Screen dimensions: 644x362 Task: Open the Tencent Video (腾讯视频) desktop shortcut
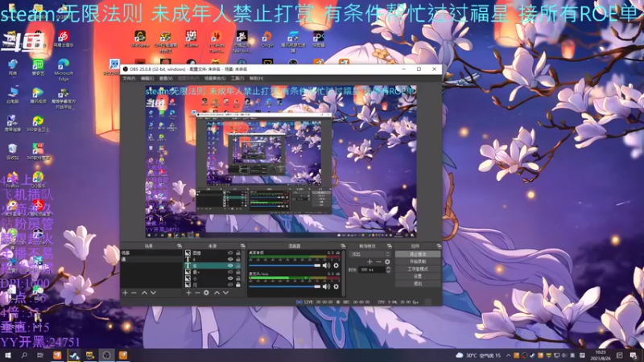click(x=38, y=96)
